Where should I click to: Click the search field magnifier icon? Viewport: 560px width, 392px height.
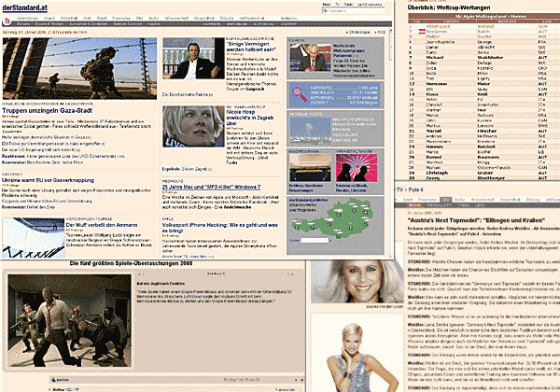[326, 11]
